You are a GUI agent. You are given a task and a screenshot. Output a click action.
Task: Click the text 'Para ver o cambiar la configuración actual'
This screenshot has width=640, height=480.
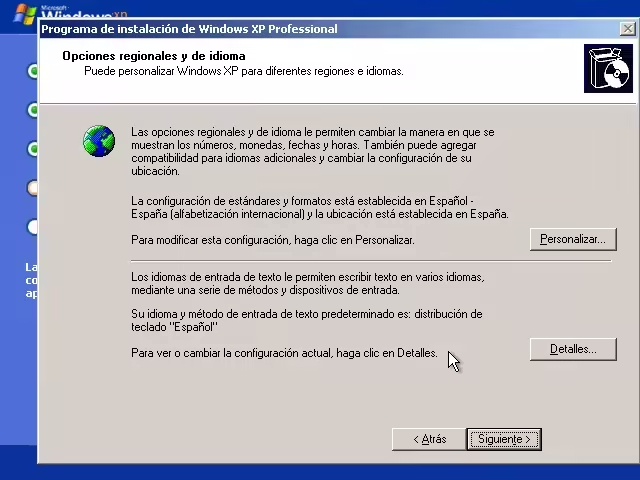tap(232, 353)
